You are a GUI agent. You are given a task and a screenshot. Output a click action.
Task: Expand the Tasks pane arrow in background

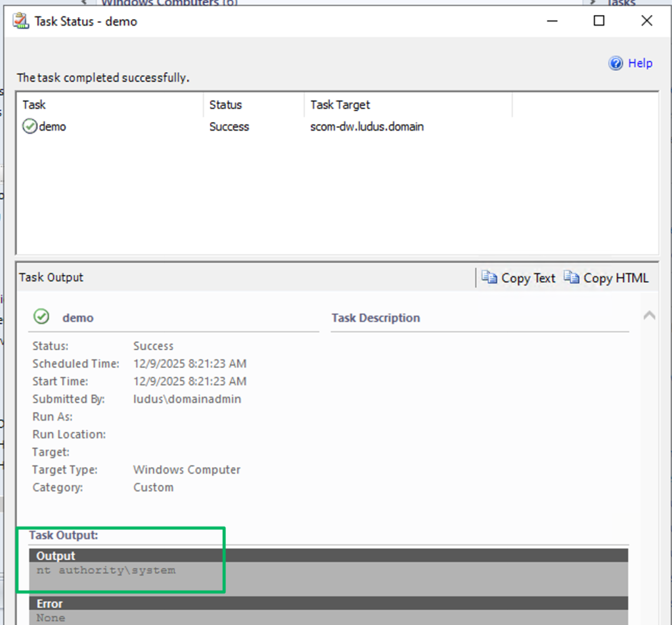pos(592,3)
